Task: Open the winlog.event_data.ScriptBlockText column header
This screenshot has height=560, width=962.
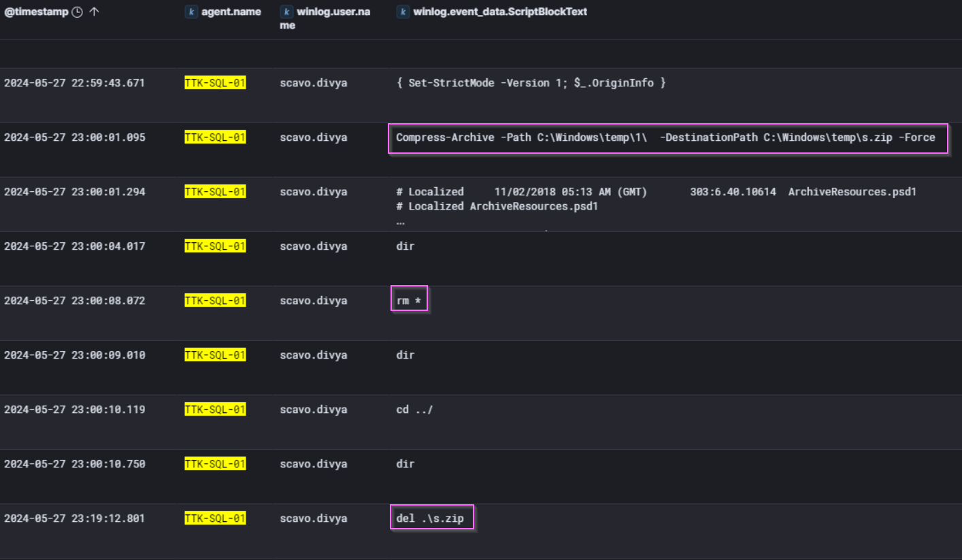Action: coord(500,12)
